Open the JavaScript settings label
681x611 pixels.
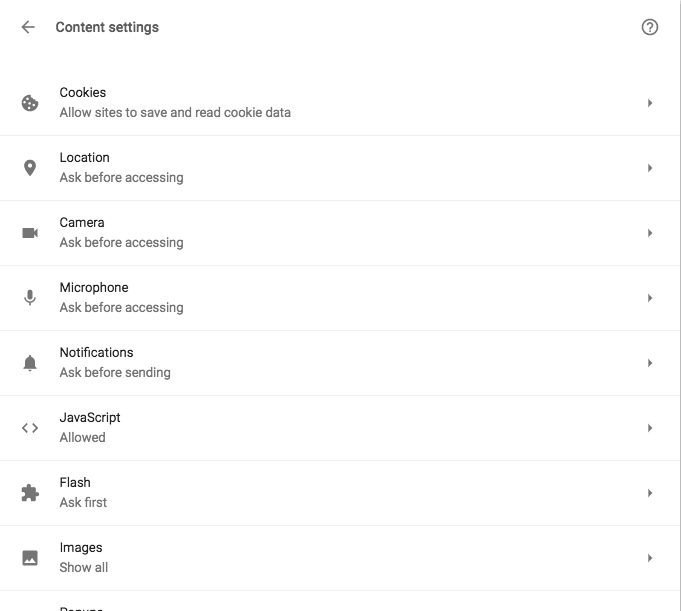[90, 418]
